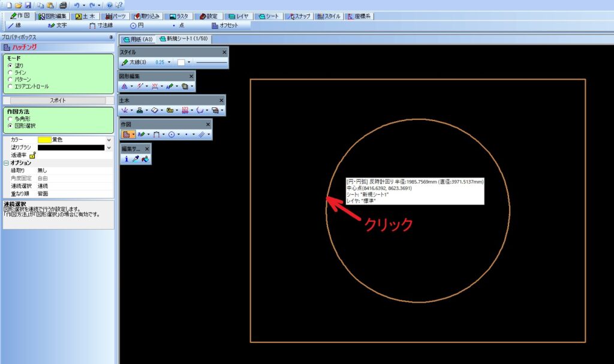The height and width of the screenshot is (364, 614).
Task: Close the スタイル floating toolbar
Action: [x=225, y=52]
